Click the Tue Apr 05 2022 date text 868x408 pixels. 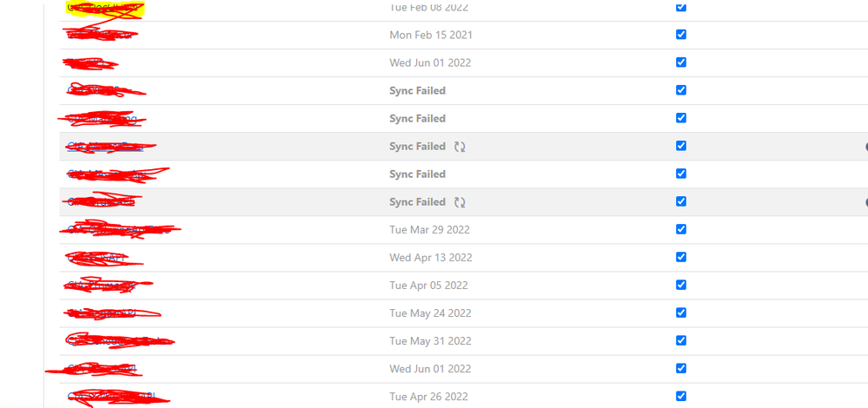tap(429, 286)
